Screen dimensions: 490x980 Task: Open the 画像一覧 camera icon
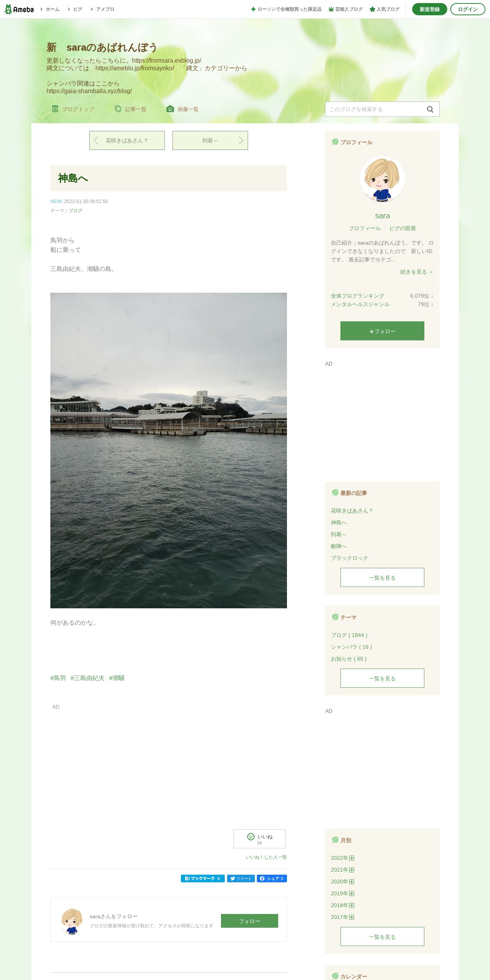tap(170, 109)
